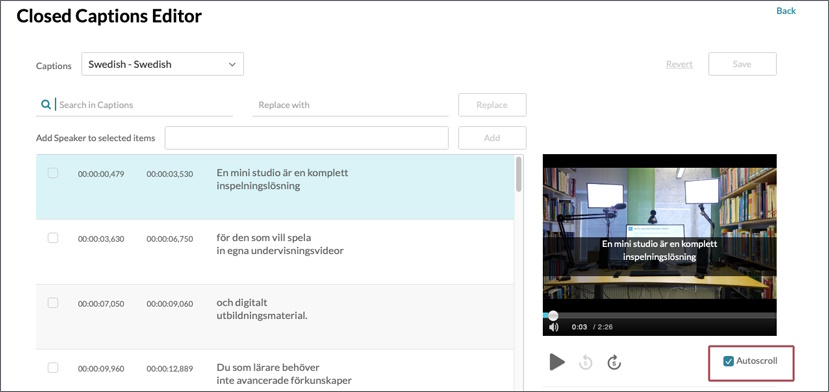The image size is (829, 392).
Task: Click the Replace button
Action: (x=492, y=105)
